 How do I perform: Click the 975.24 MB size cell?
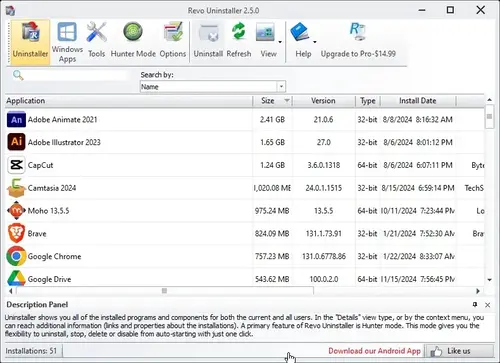pos(272,211)
